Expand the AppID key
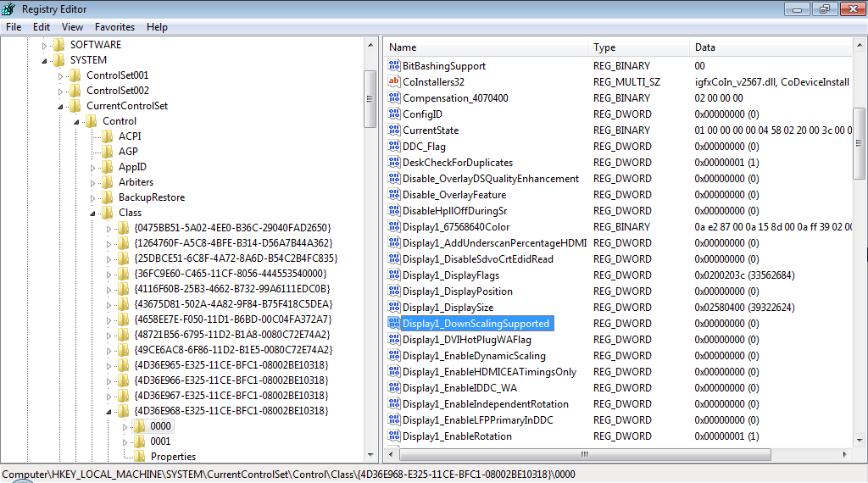 92,168
